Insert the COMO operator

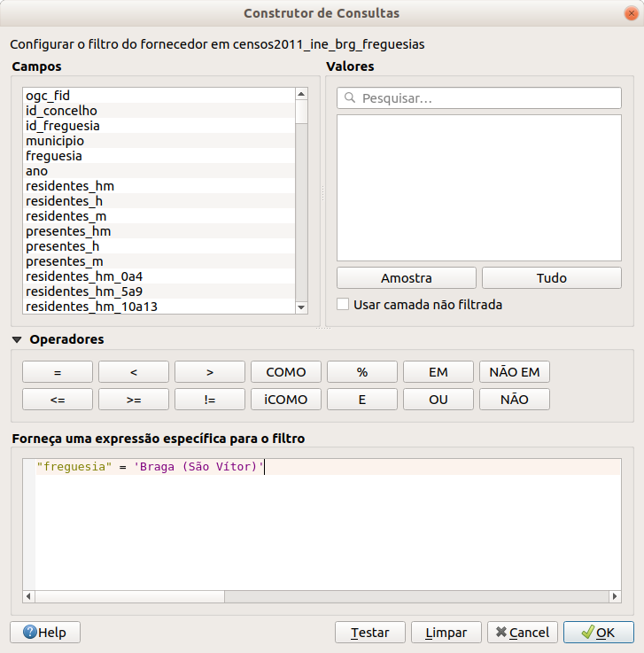(x=286, y=372)
